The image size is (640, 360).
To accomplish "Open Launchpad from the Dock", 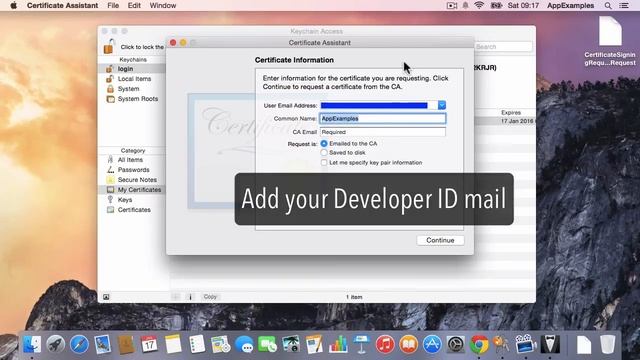I will (56, 344).
